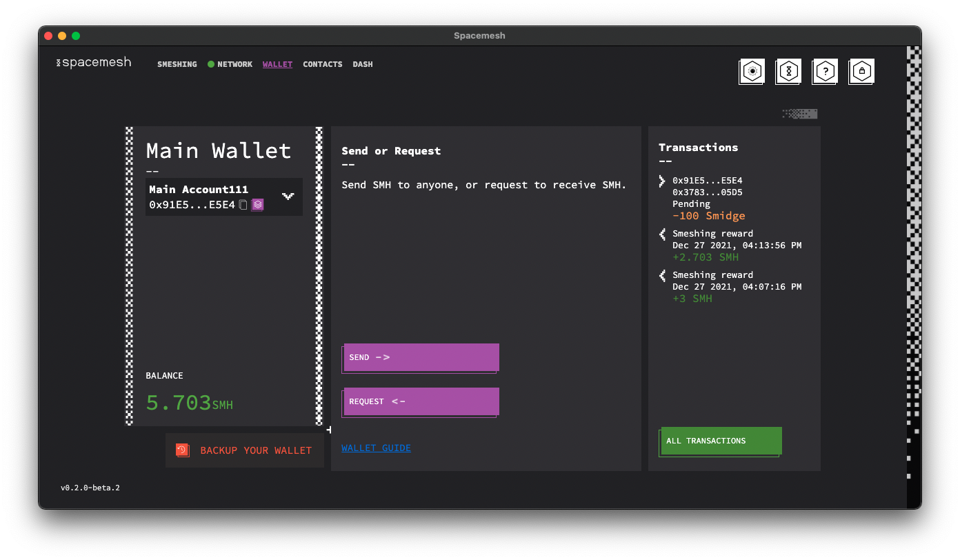Open the WALLET GUIDE link
Screen dimensions: 960x560
[x=376, y=448]
